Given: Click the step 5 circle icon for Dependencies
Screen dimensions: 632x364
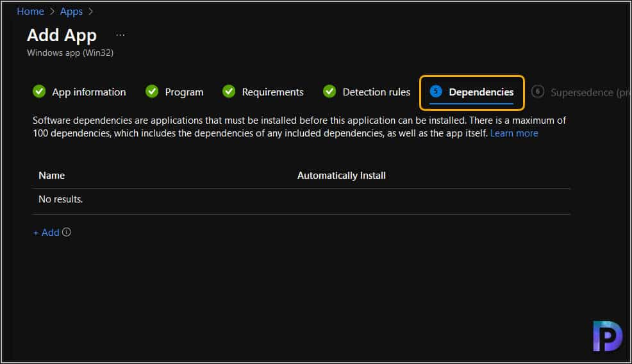Looking at the screenshot, I should click(436, 92).
